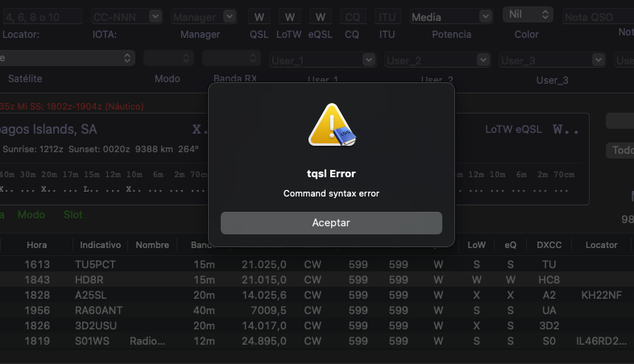634x364 pixels.
Task: Select the HD8R callsign cell
Action: click(x=89, y=279)
